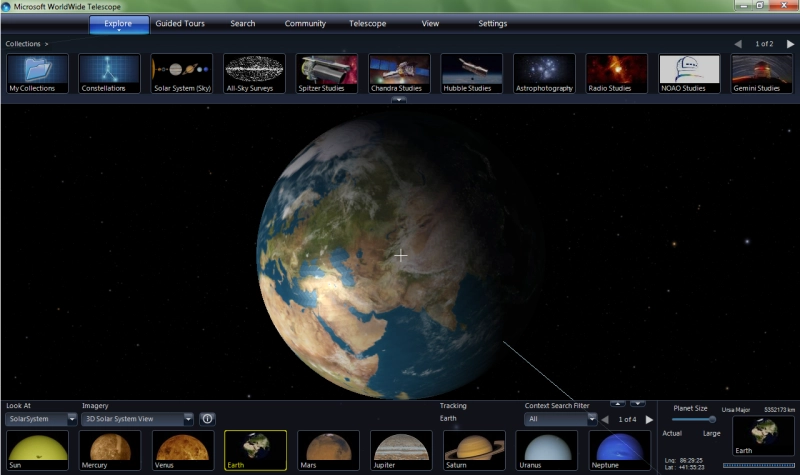Image resolution: width=800 pixels, height=475 pixels.
Task: Open the Radio Studies collection
Action: click(x=616, y=73)
